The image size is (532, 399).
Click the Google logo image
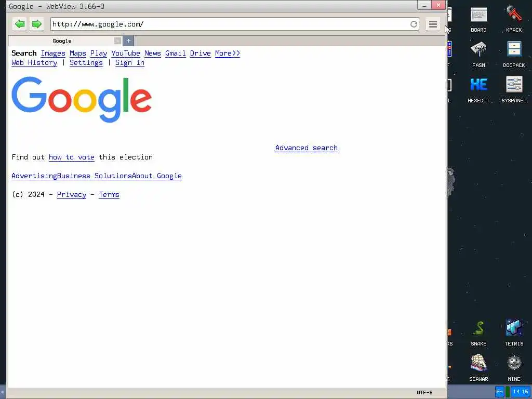(x=82, y=99)
